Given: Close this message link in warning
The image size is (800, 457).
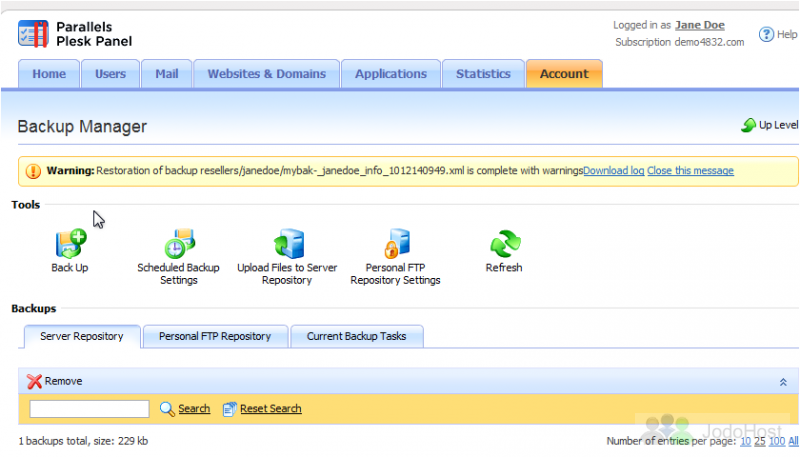Looking at the screenshot, I should [690, 171].
